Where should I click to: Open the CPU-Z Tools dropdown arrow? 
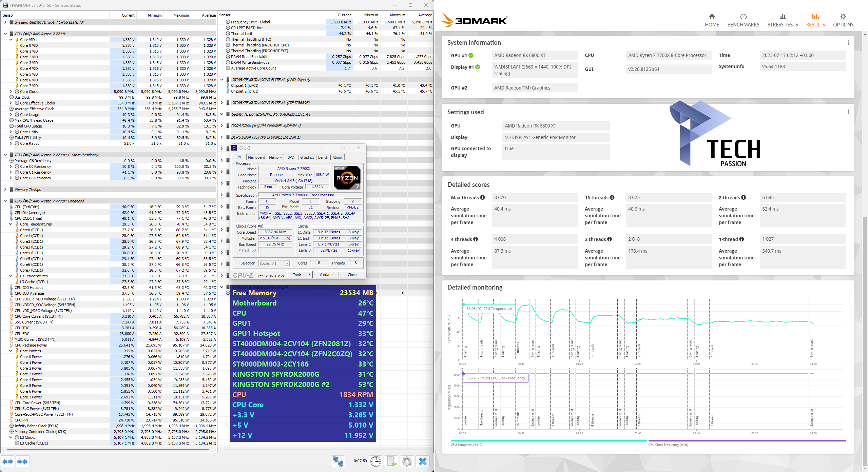309,275
